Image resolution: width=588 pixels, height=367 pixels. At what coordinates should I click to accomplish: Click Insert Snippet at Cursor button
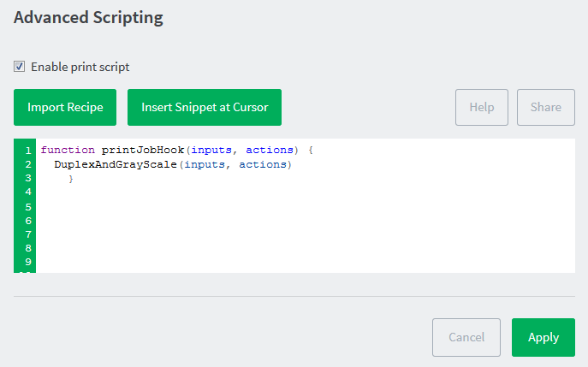(x=205, y=107)
